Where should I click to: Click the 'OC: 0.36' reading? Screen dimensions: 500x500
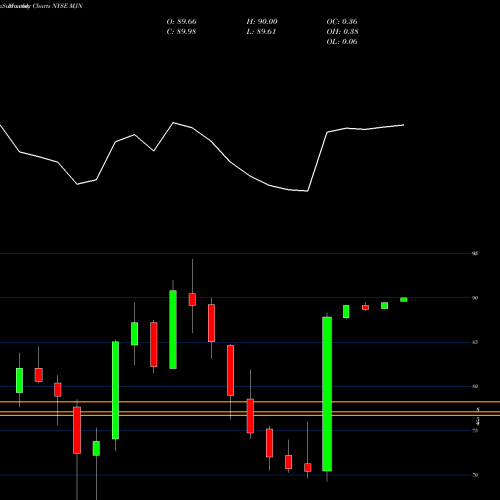(342, 22)
